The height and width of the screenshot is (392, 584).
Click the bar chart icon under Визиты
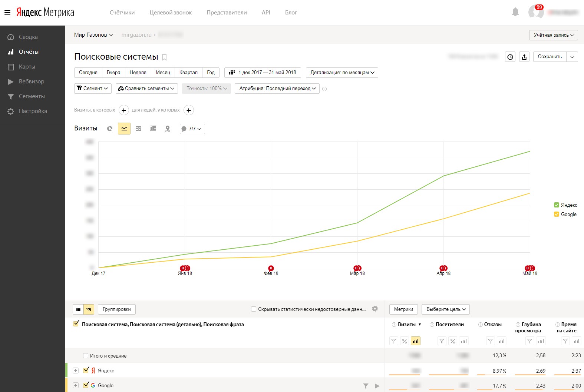[x=416, y=341]
